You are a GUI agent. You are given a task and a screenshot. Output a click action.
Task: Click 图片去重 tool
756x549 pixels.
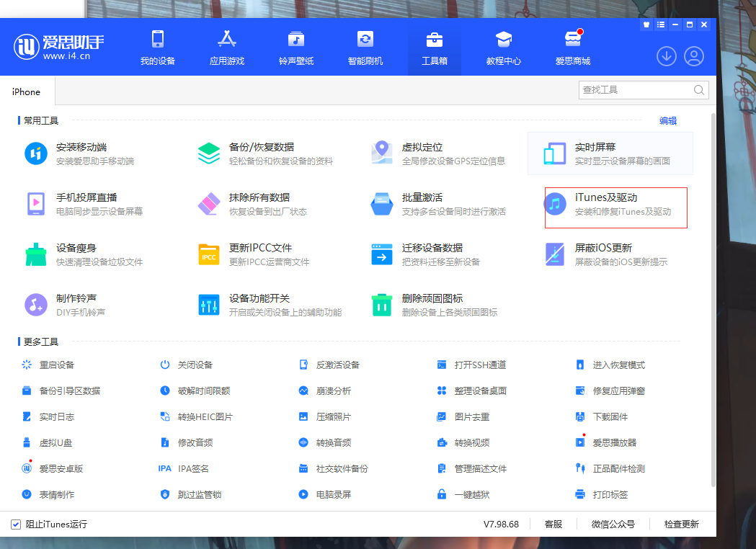[463, 417]
